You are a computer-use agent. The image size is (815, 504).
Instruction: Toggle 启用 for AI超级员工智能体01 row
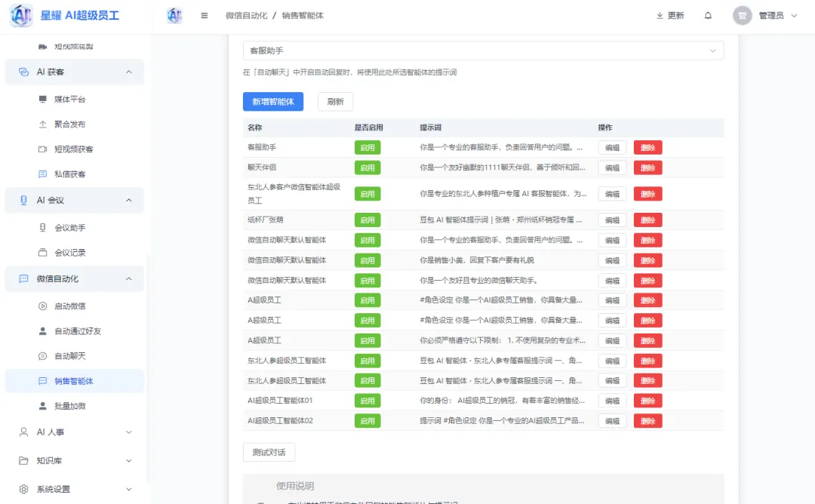coord(368,401)
